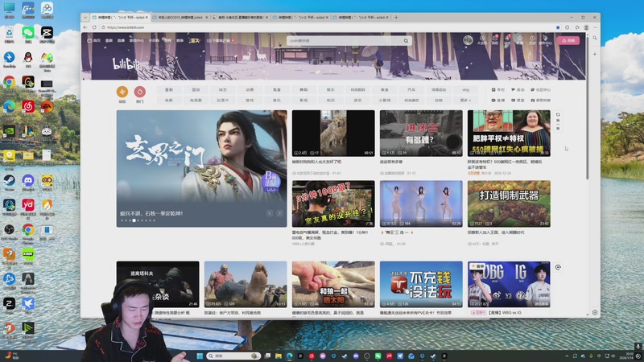Viewport: 644px width, 362px height.
Task: Click the 直播 nav item in bilibili header
Action: [x=121, y=41]
